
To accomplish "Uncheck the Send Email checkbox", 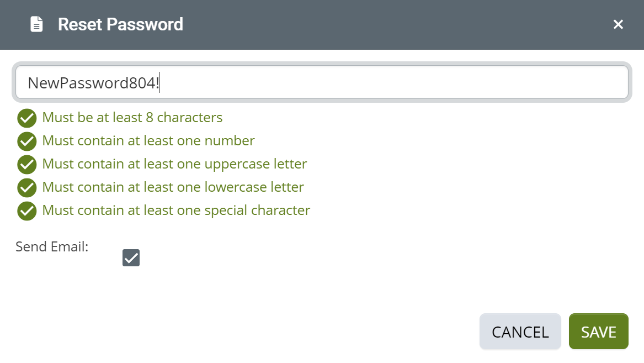I will pyautogui.click(x=131, y=258).
